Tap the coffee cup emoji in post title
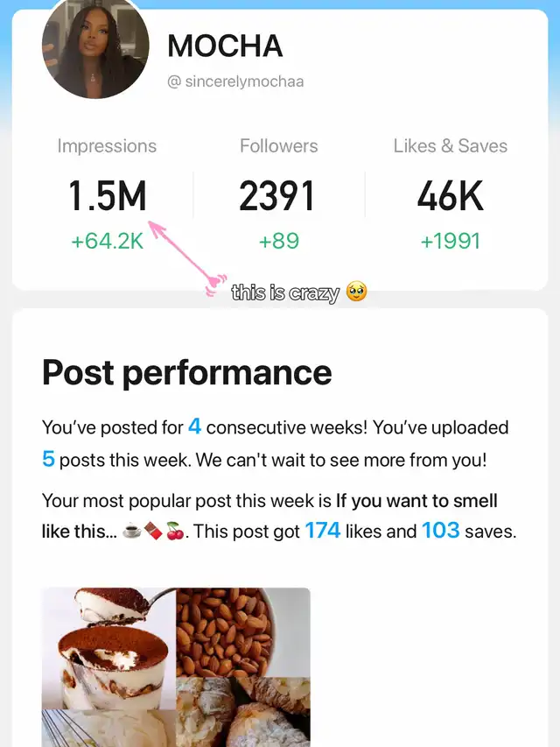The width and height of the screenshot is (560, 747). 132,532
